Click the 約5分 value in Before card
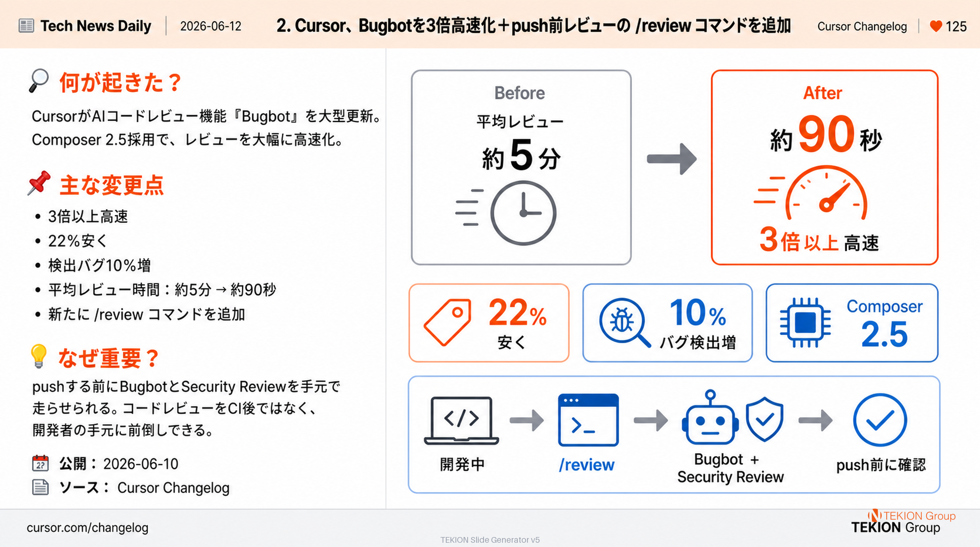 pos(521,155)
